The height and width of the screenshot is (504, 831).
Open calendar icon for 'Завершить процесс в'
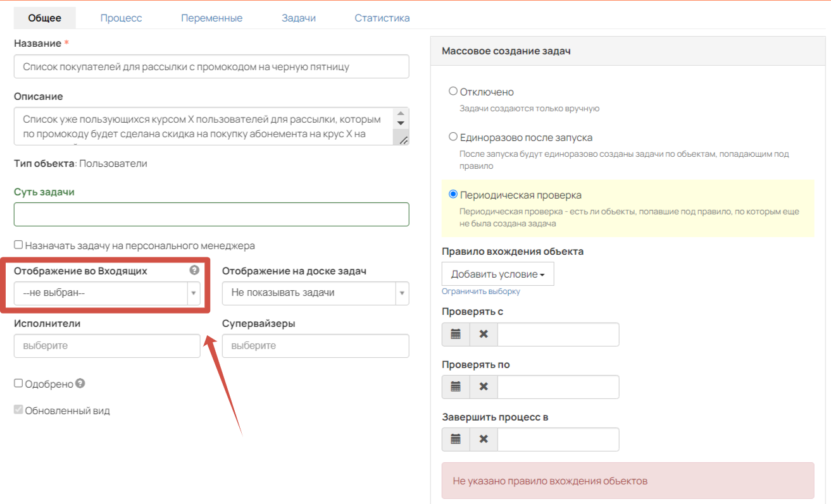(456, 439)
